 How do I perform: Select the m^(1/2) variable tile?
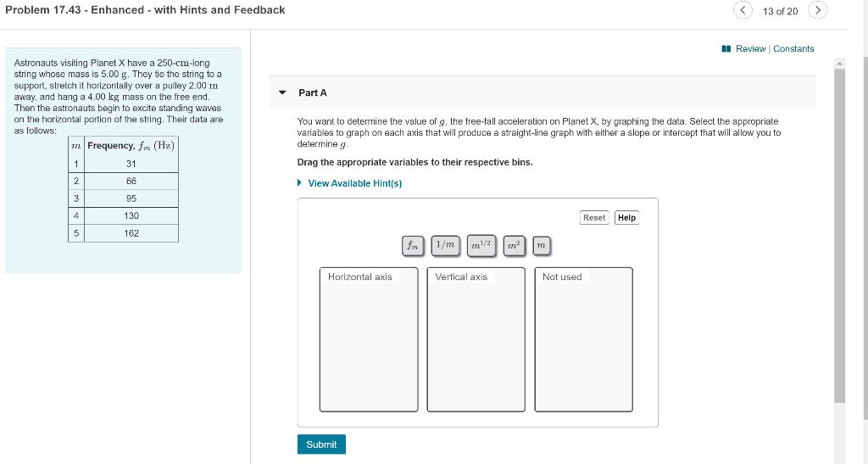click(x=481, y=245)
